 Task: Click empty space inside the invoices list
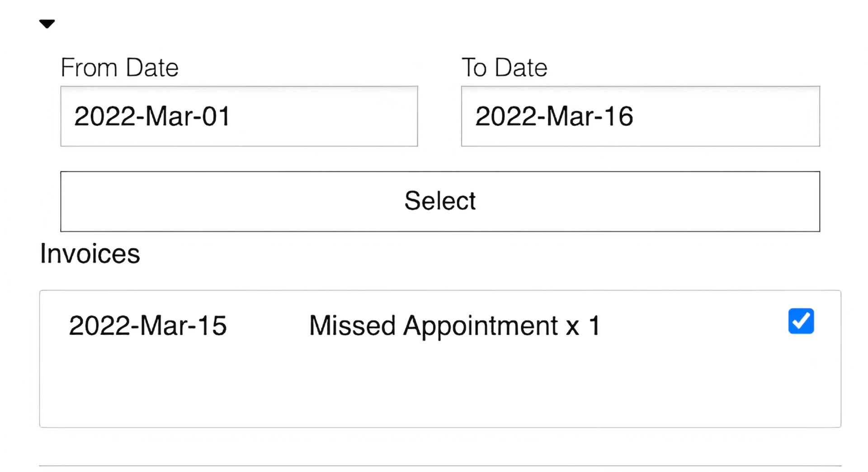(439, 389)
